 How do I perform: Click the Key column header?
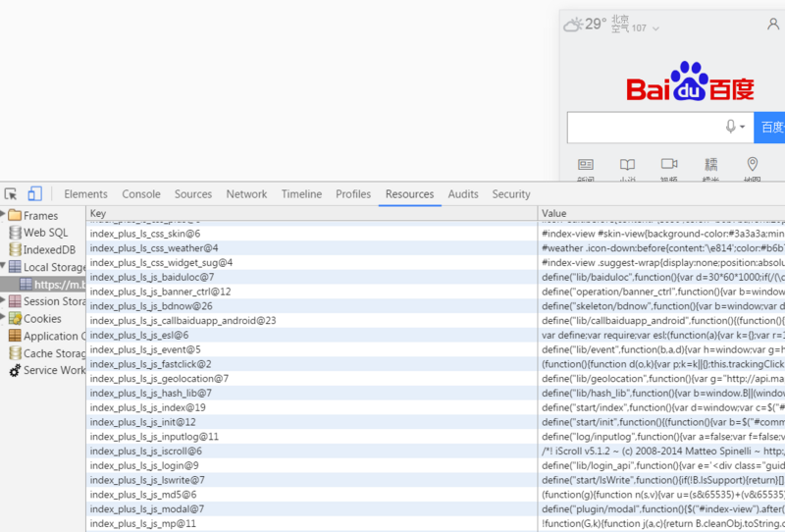tap(311, 213)
